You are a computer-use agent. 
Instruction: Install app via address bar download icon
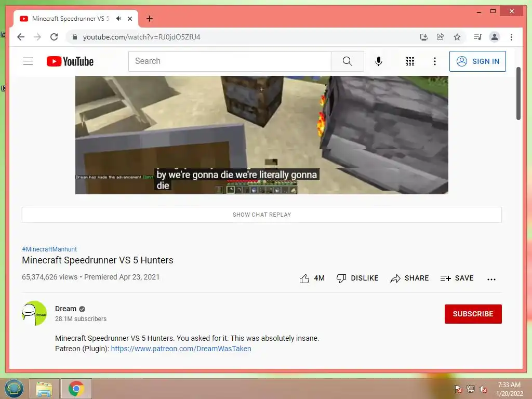[424, 37]
